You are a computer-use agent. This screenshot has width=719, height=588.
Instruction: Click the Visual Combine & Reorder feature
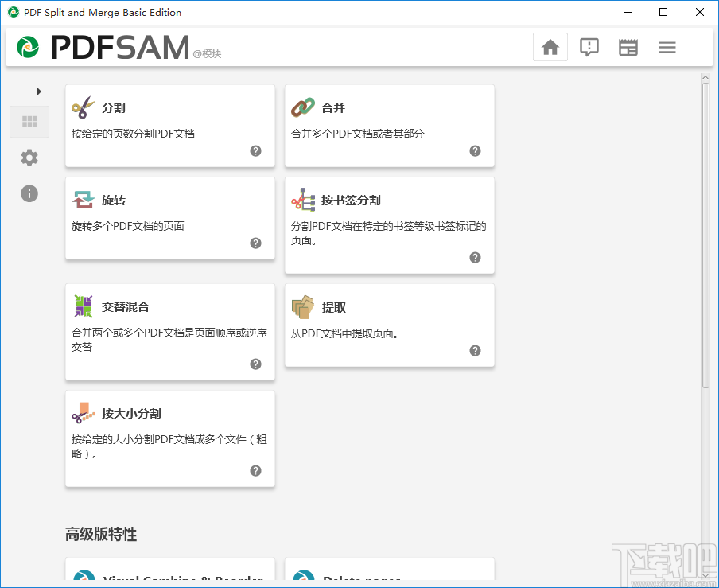coord(169,577)
